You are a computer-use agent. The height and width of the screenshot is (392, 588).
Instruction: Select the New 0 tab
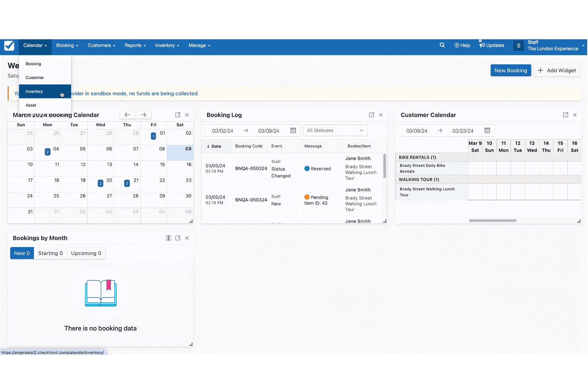click(22, 253)
